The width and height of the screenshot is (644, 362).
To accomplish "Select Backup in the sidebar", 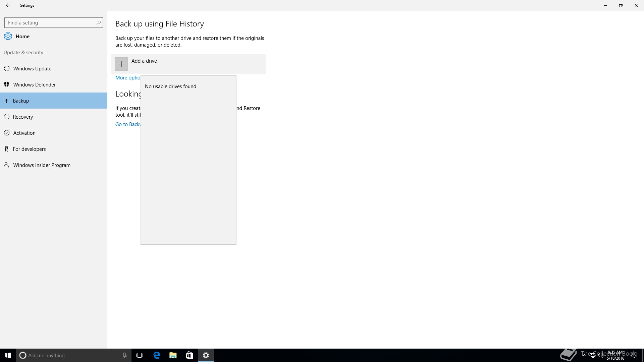I will (x=54, y=101).
